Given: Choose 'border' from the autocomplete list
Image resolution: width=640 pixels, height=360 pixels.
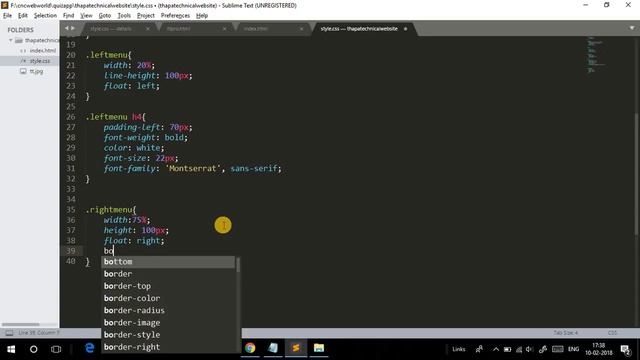Looking at the screenshot, I should click(168, 274).
